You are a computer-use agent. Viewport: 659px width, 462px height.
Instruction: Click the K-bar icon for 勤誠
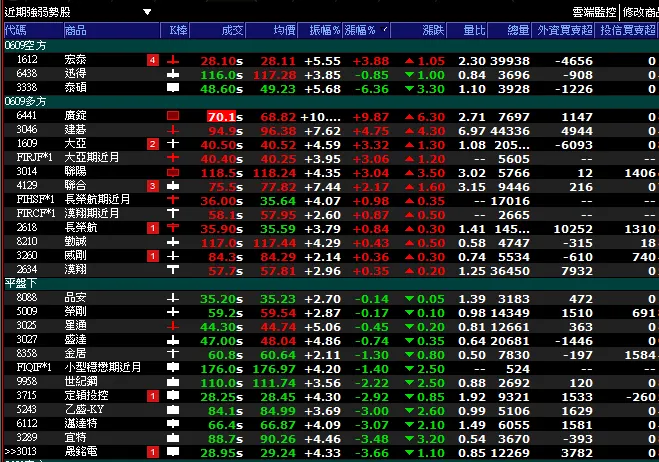point(173,242)
